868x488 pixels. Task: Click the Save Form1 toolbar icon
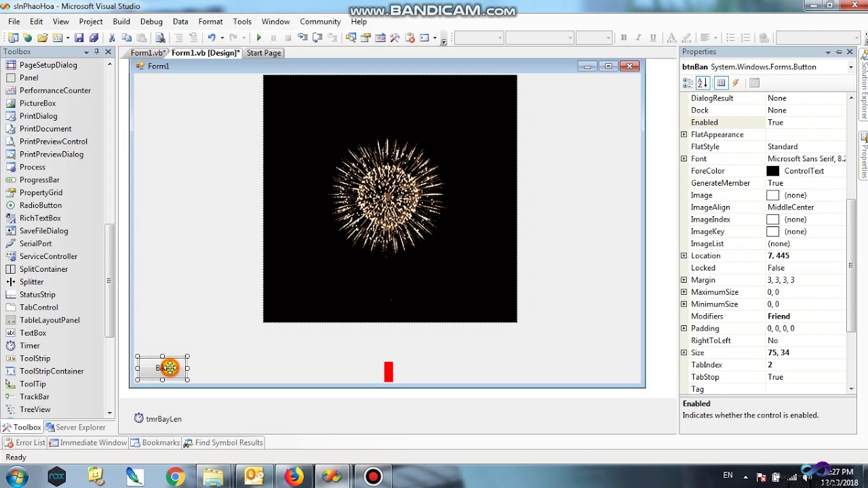[x=79, y=38]
